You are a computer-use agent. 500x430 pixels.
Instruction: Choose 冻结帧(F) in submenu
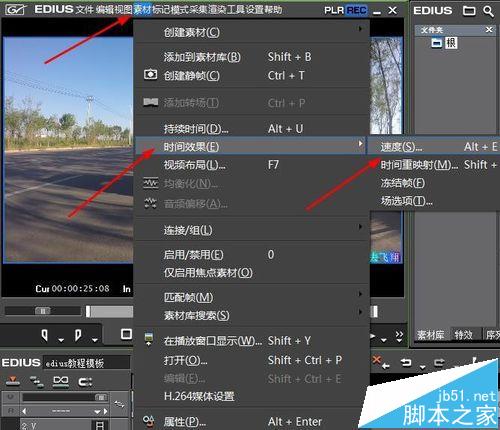(435, 183)
